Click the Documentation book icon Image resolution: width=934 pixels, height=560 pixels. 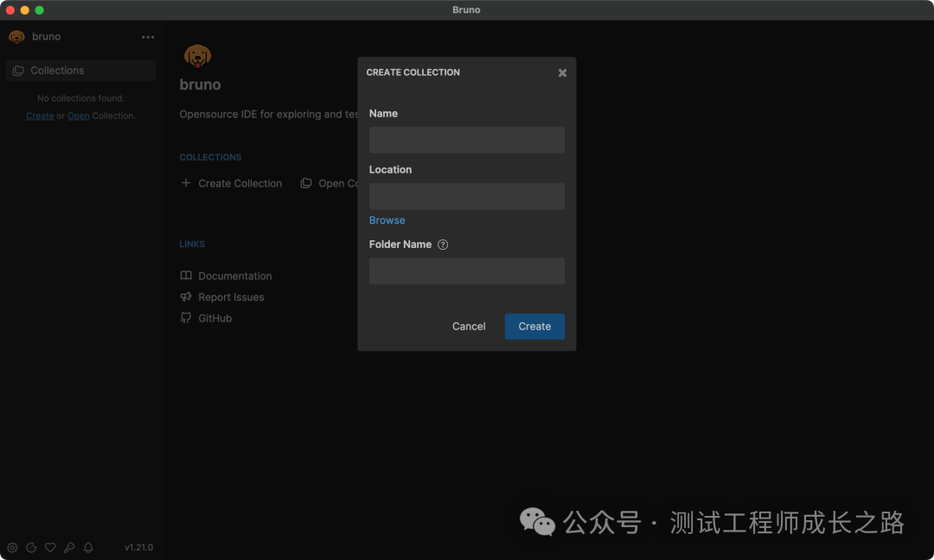point(186,276)
